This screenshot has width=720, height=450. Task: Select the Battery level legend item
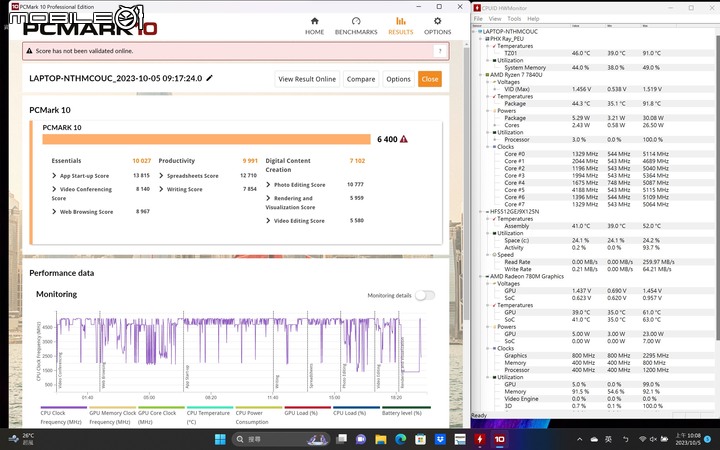tap(406, 411)
